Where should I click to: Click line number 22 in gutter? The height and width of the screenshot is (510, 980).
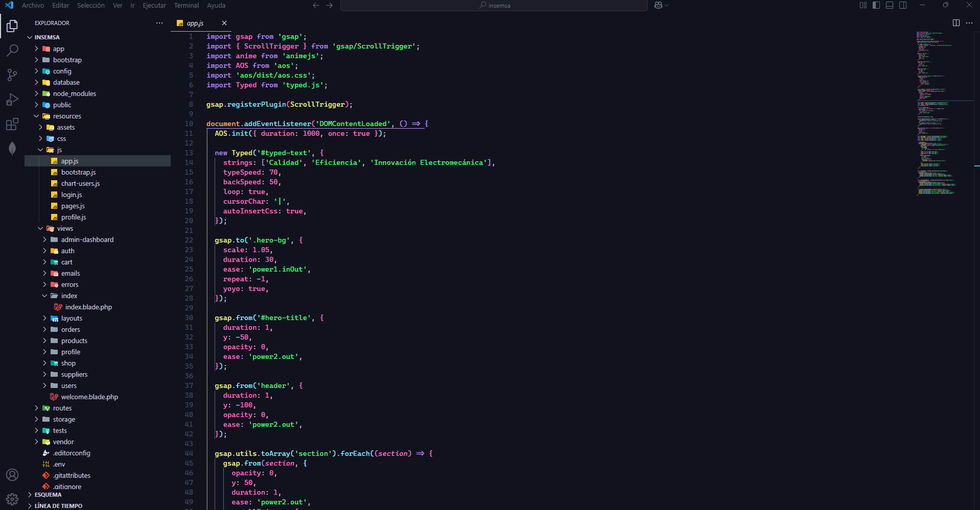pos(189,240)
